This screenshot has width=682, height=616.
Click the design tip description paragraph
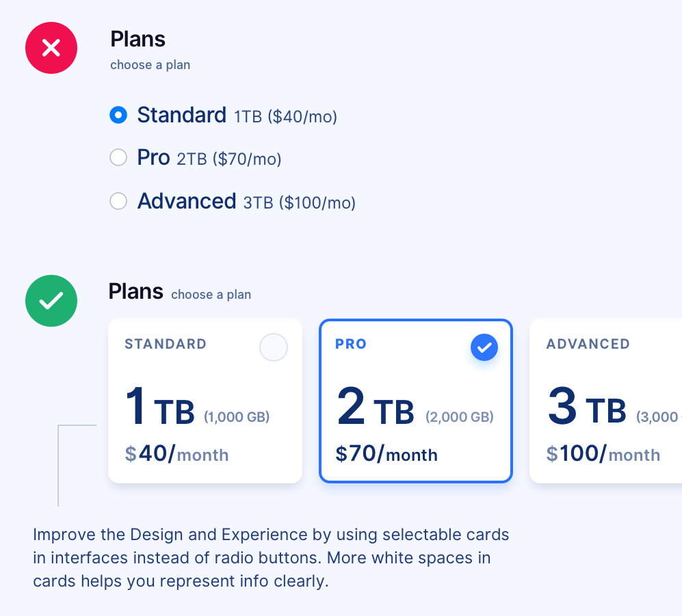click(271, 558)
